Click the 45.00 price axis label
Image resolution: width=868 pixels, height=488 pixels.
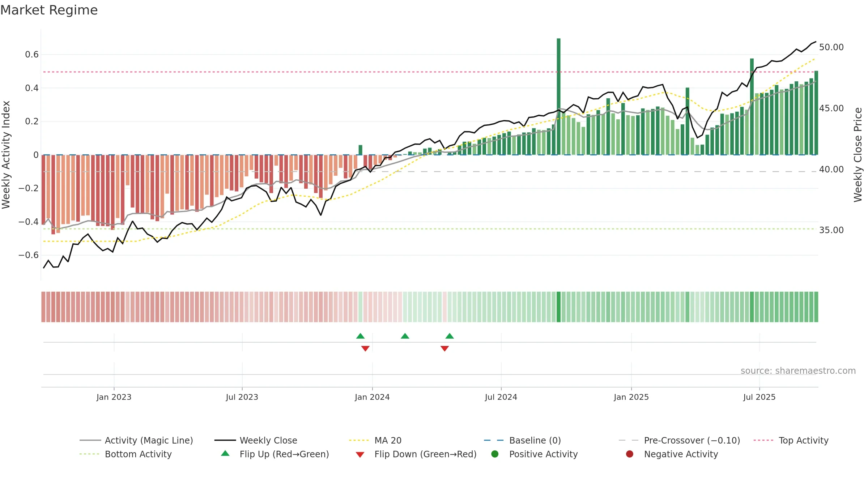[831, 108]
